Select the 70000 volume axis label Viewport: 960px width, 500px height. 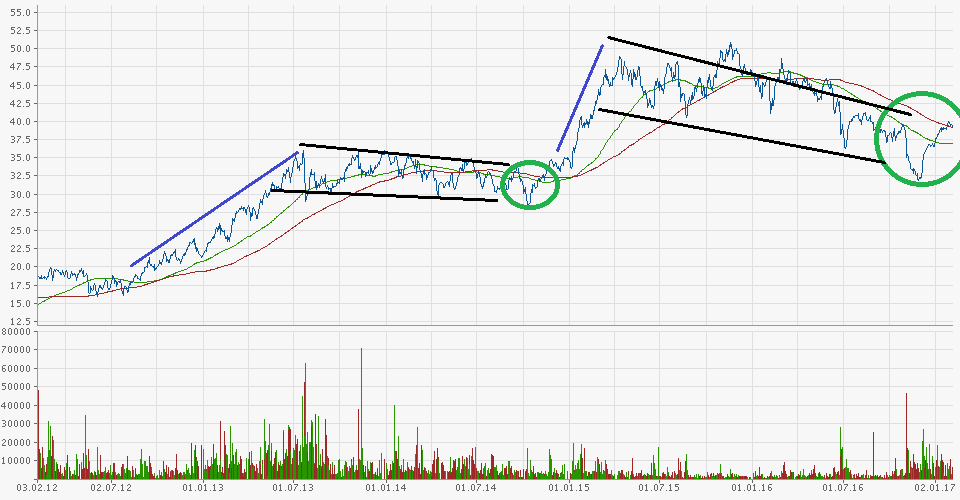click(15, 350)
